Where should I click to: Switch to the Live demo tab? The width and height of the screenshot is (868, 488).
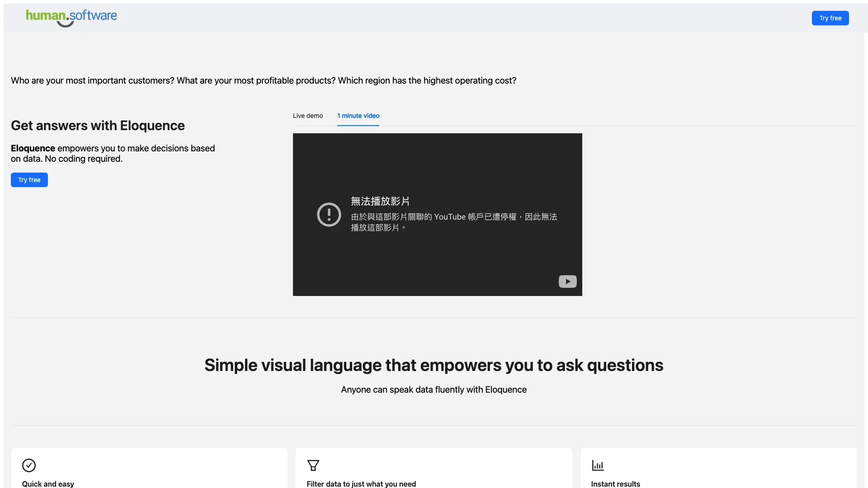coord(308,116)
